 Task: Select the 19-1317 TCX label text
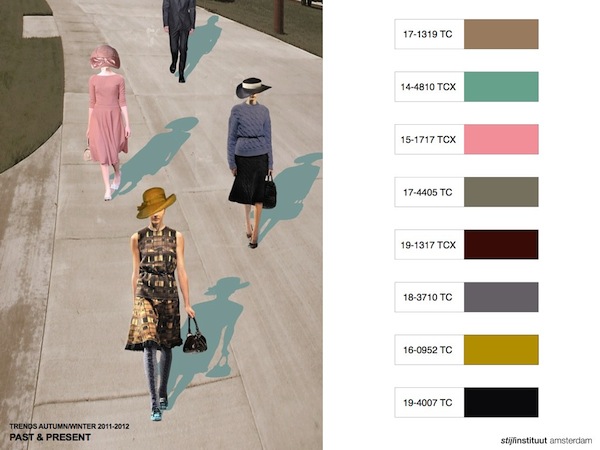pos(429,244)
